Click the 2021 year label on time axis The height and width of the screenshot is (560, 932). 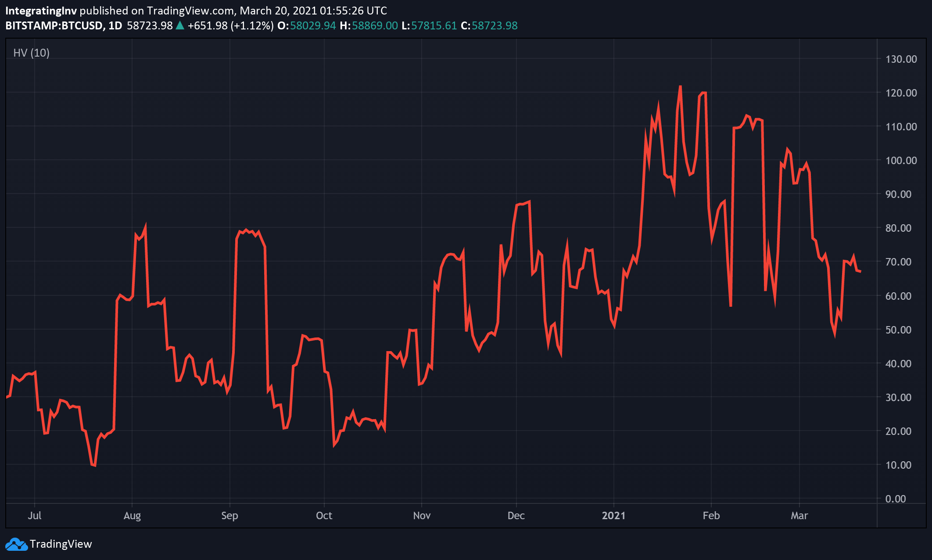point(613,516)
